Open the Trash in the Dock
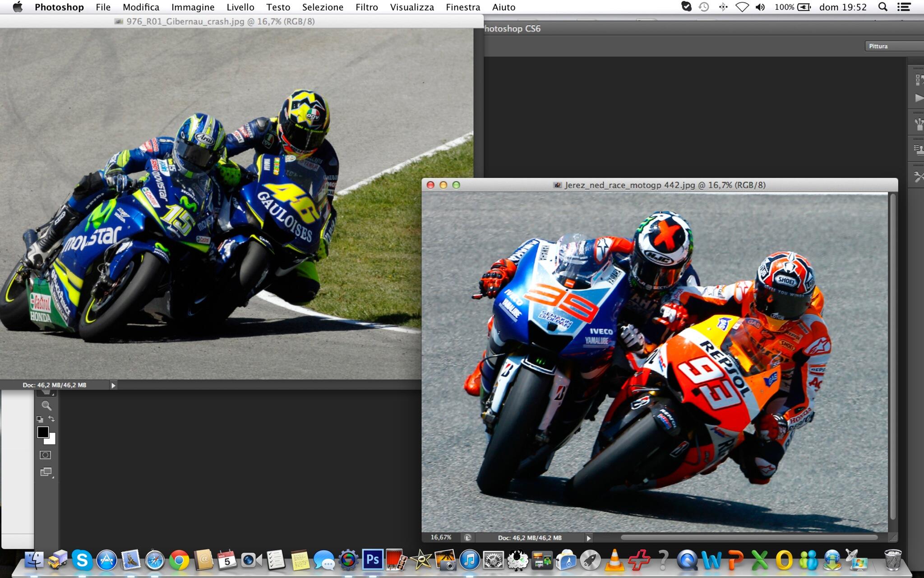This screenshot has width=924, height=578. point(893,560)
